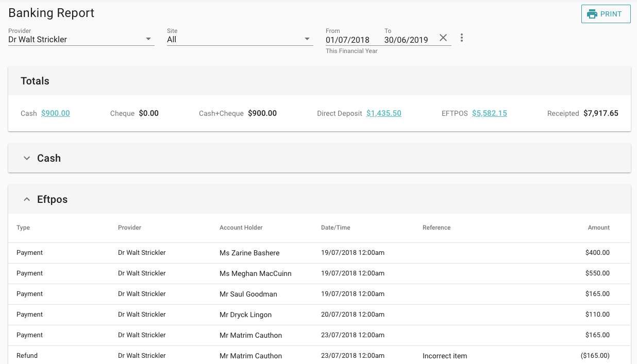Viewport: 637px width, 364px height.
Task: Edit the To date field
Action: (x=406, y=40)
